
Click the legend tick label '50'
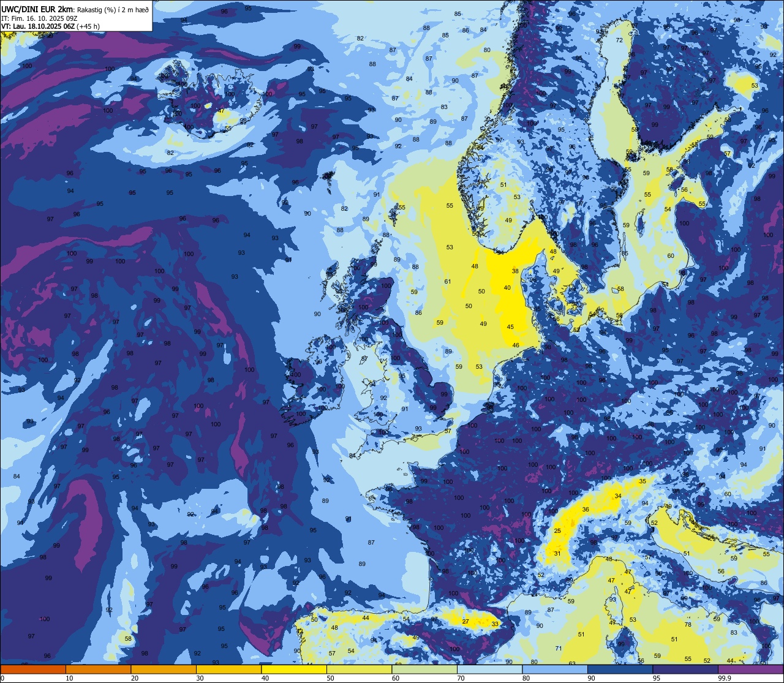click(x=330, y=678)
